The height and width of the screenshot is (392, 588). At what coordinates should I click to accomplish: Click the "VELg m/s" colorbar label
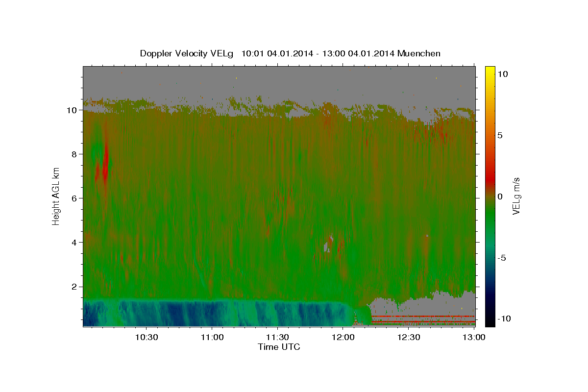click(x=516, y=196)
